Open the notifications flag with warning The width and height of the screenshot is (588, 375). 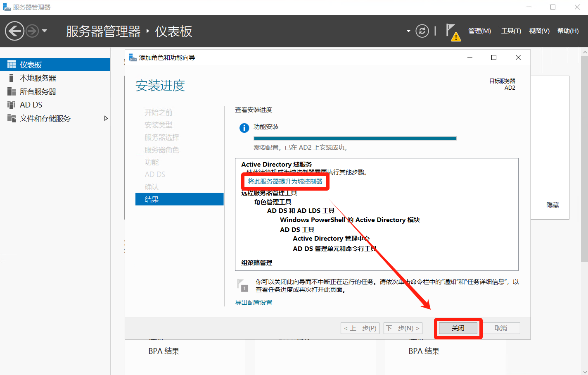[452, 32]
